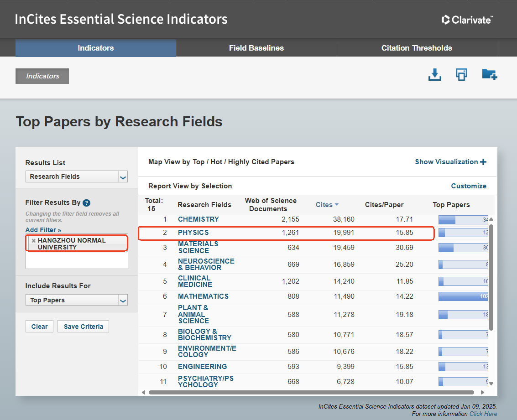Switch to the Field Baselines tab
This screenshot has width=517, height=420.
pyautogui.click(x=256, y=48)
